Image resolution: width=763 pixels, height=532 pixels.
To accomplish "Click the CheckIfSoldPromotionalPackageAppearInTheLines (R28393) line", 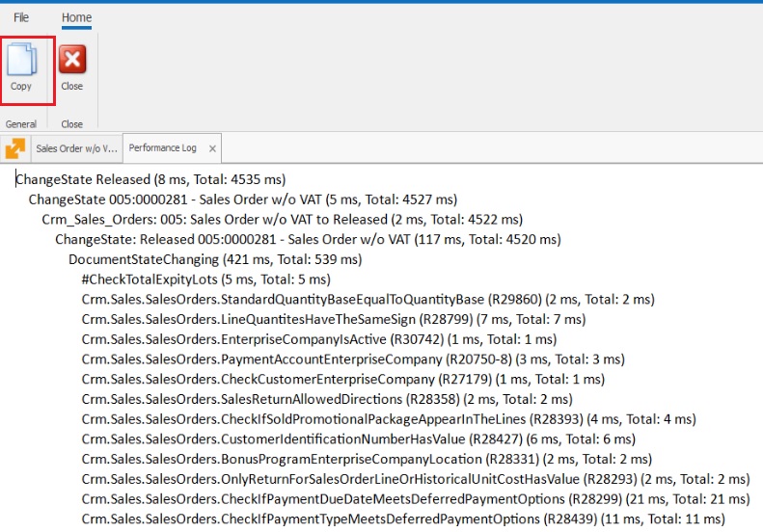I will click(x=389, y=418).
